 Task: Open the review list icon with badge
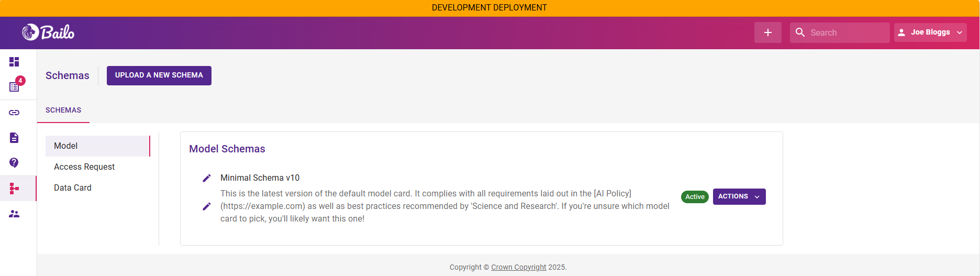click(x=15, y=86)
